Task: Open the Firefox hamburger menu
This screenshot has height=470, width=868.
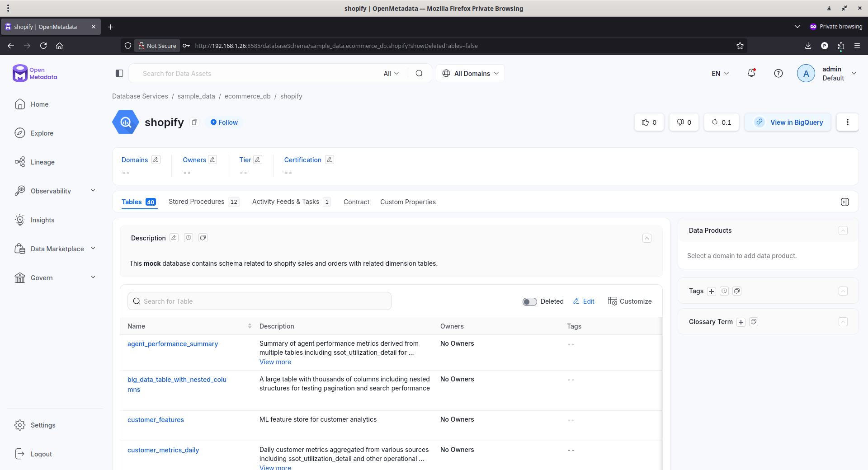Action: tap(857, 46)
